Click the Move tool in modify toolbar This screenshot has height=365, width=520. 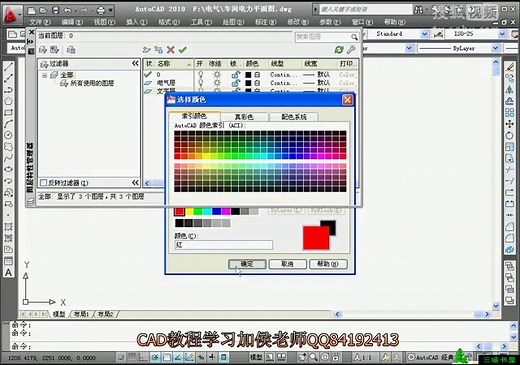coord(509,124)
